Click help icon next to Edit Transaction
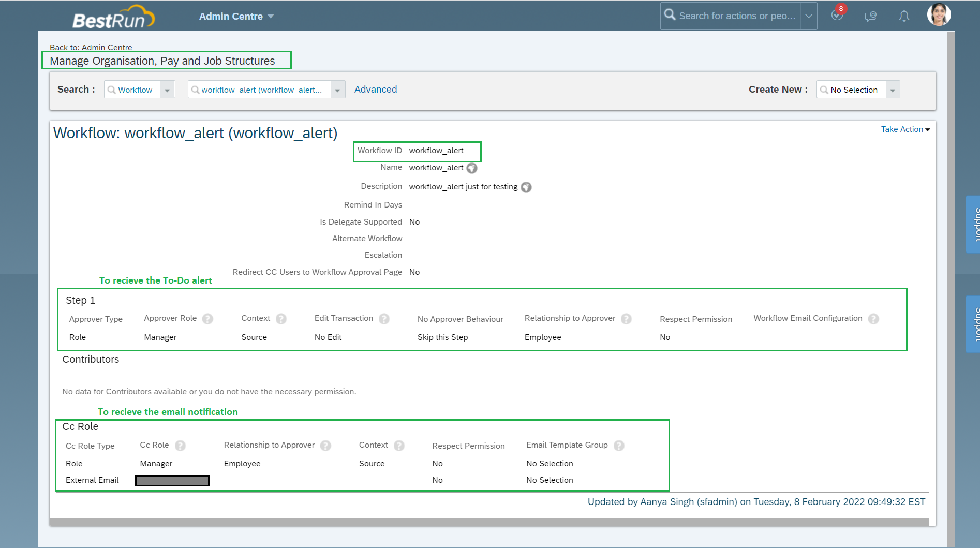Image resolution: width=980 pixels, height=548 pixels. click(384, 319)
